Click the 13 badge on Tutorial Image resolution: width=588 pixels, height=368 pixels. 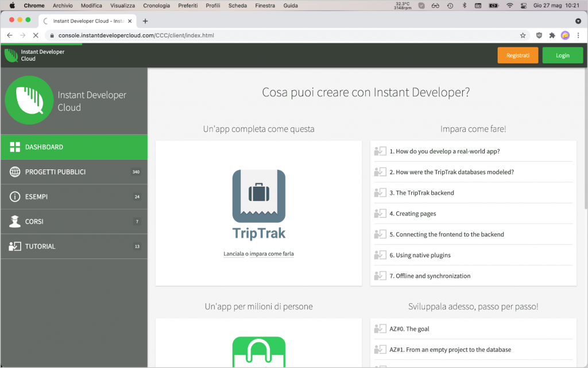tap(137, 247)
